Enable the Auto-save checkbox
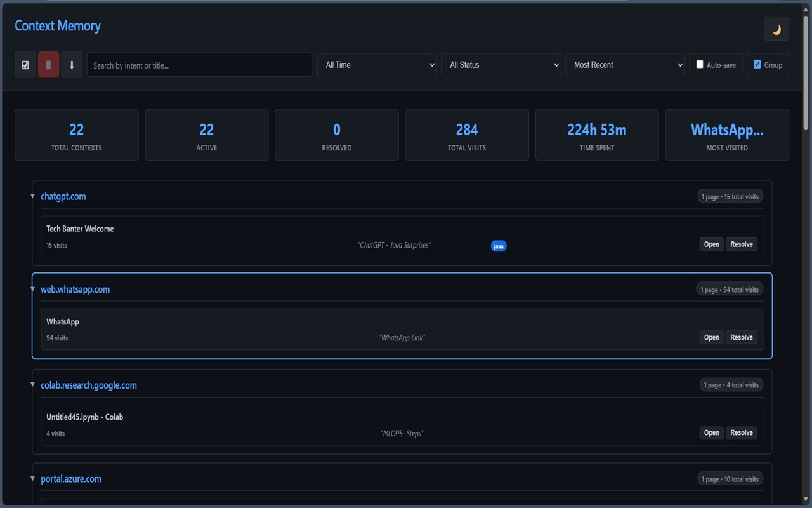This screenshot has height=508, width=812. pyautogui.click(x=700, y=64)
